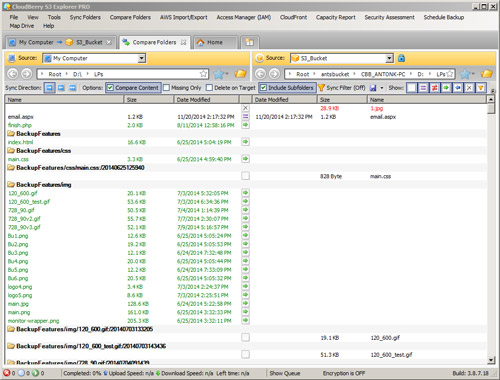Click the vertical scrollbar thumb
The image size is (500, 380).
tap(491, 109)
